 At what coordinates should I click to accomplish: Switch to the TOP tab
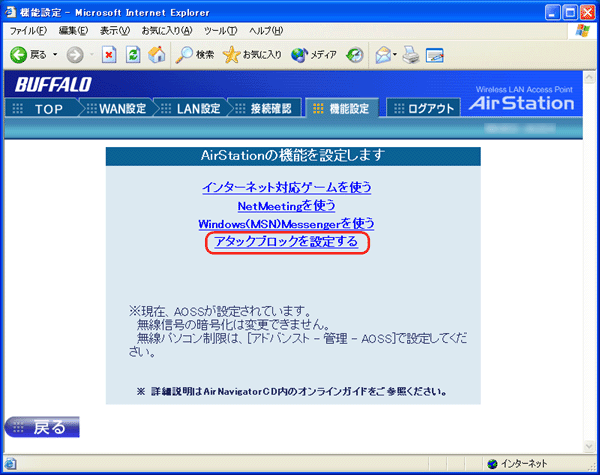point(42,109)
